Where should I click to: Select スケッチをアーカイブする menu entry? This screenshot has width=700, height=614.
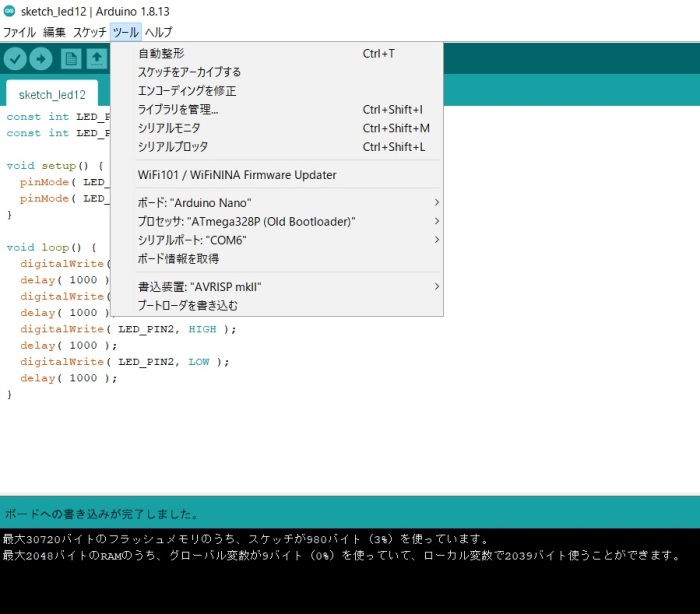coord(277,72)
